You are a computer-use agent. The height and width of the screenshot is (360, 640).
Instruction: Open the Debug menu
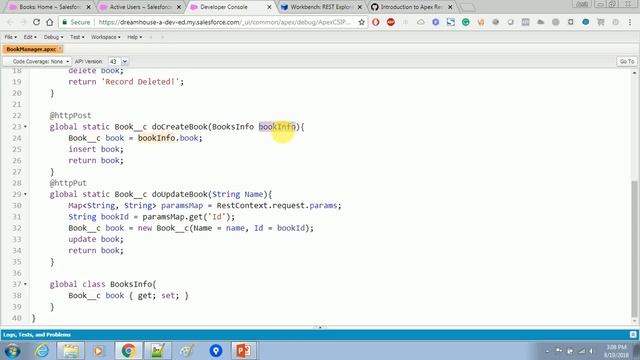pos(53,37)
